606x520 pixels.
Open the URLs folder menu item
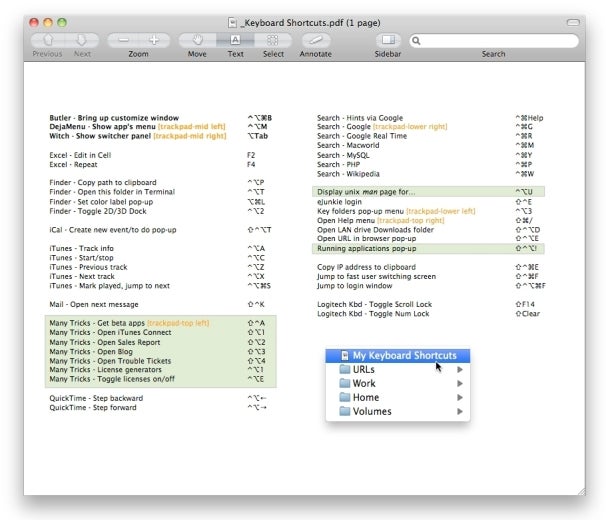pyautogui.click(x=398, y=370)
